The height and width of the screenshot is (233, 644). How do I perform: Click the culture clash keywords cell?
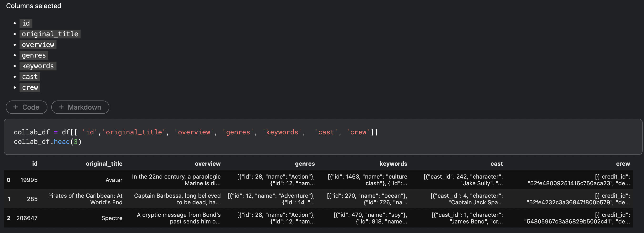pos(368,180)
